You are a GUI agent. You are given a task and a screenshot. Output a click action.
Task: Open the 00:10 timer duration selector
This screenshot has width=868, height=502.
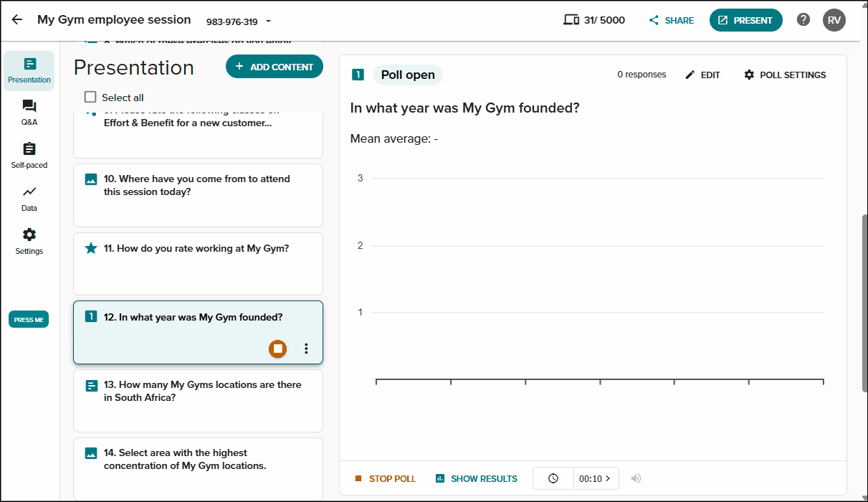click(x=596, y=478)
